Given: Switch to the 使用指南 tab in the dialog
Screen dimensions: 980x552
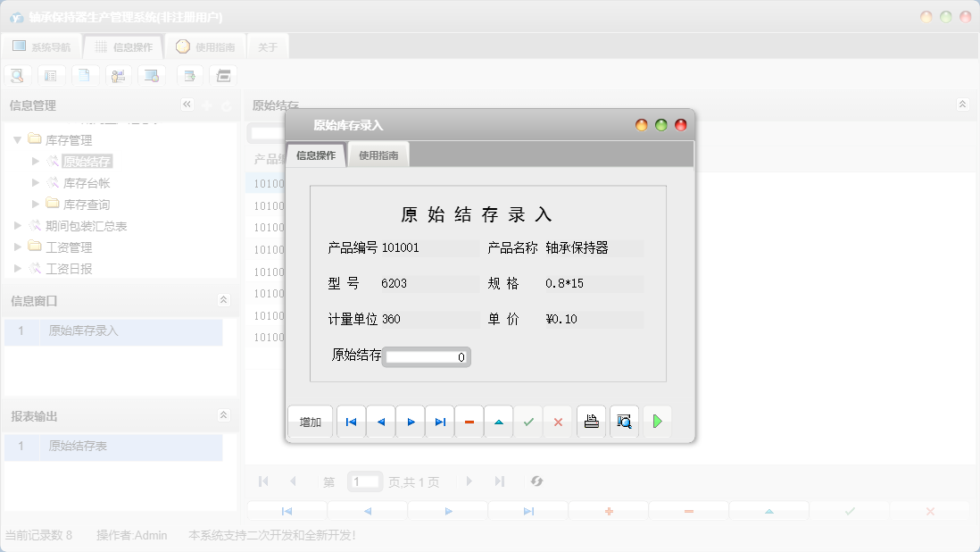Looking at the screenshot, I should click(378, 154).
